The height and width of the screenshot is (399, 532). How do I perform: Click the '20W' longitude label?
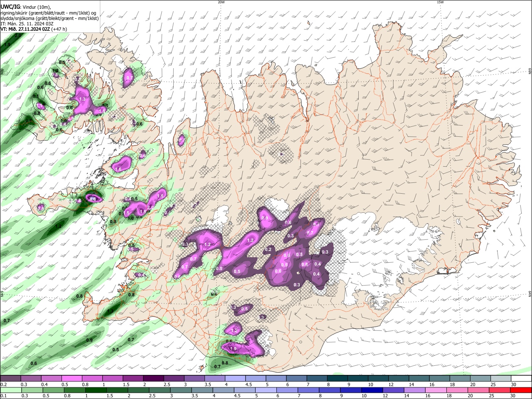(221, 2)
